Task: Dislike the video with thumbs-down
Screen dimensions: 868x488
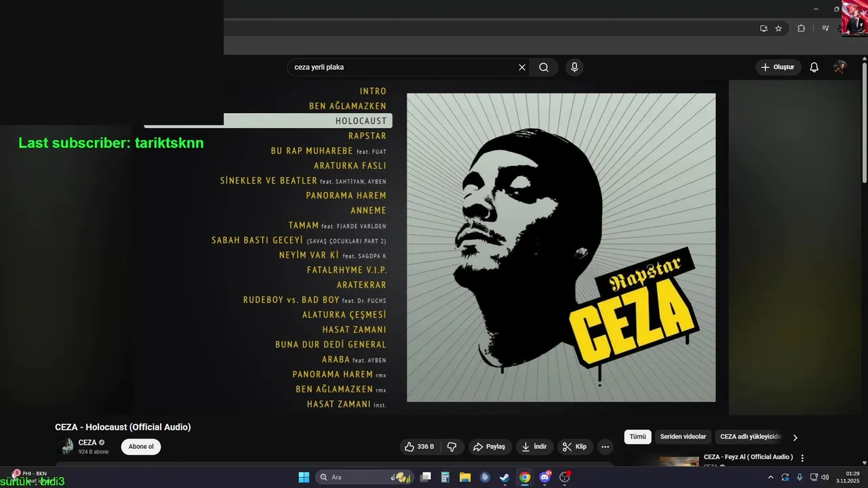Action: [x=452, y=447]
